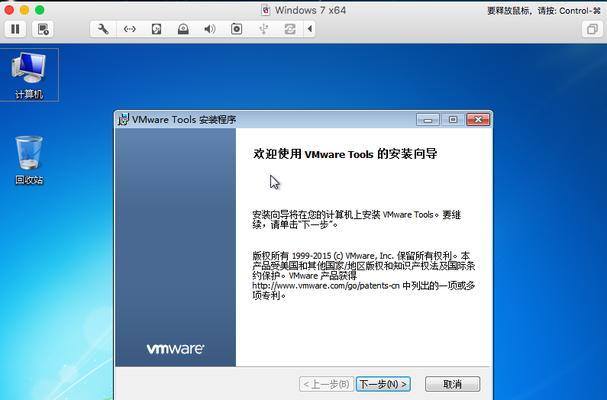Click the green macOS fullscreen button
This screenshot has width=607, height=400.
click(39, 10)
